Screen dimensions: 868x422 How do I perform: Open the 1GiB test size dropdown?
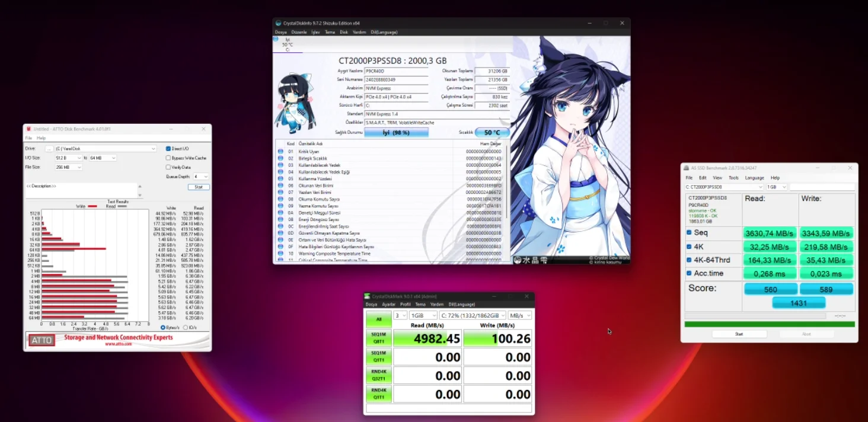coord(423,315)
